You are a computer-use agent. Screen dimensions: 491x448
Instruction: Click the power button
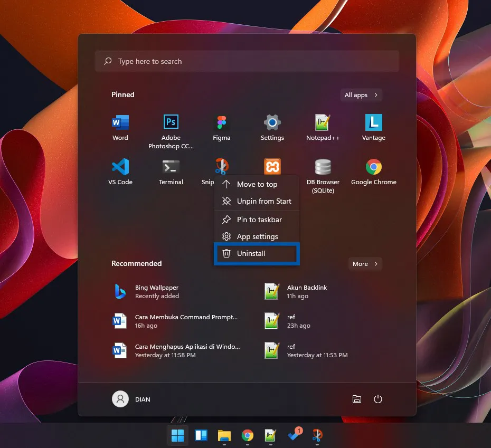(378, 399)
